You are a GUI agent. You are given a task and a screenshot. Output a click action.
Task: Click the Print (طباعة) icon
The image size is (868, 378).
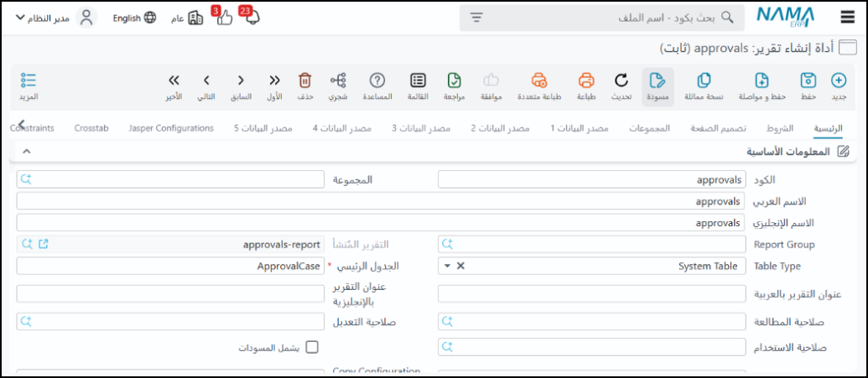(586, 81)
